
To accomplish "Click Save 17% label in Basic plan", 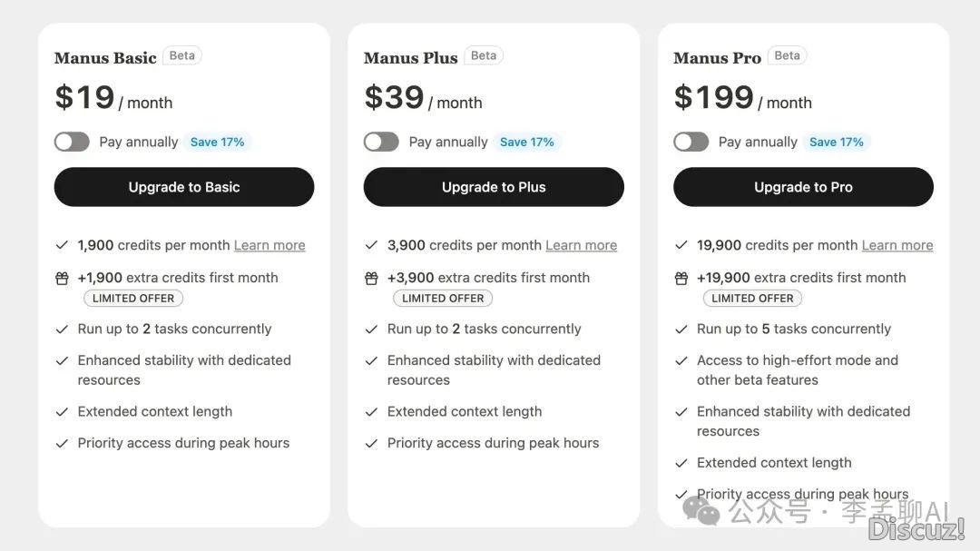I will 218,142.
